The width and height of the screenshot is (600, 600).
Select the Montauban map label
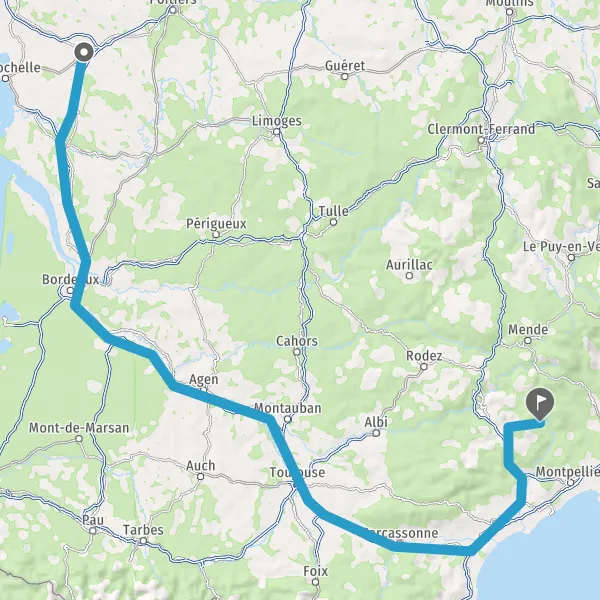(x=288, y=408)
